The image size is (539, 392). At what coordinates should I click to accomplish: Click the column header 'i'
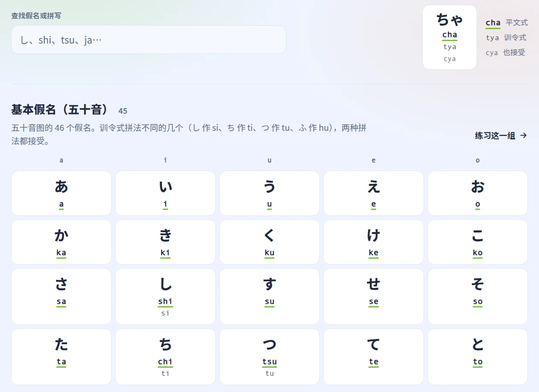165,160
